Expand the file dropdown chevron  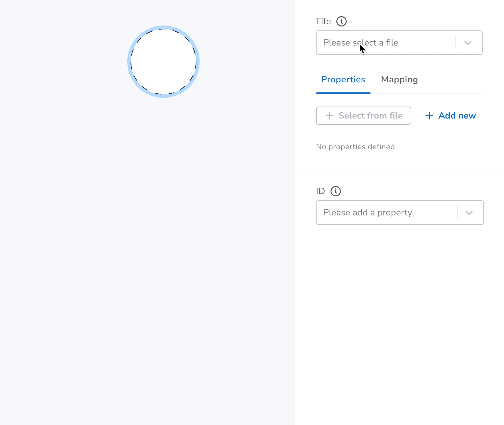click(x=468, y=43)
